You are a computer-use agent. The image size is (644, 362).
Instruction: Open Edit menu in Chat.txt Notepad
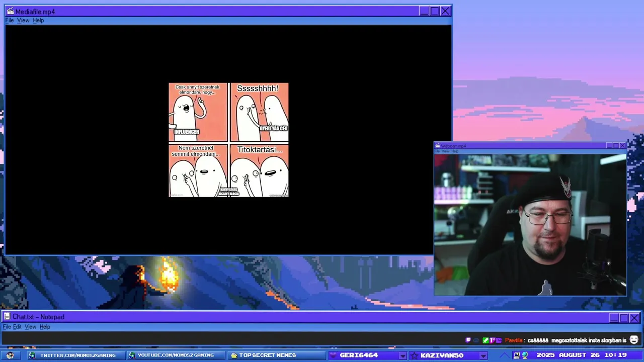pyautogui.click(x=17, y=327)
